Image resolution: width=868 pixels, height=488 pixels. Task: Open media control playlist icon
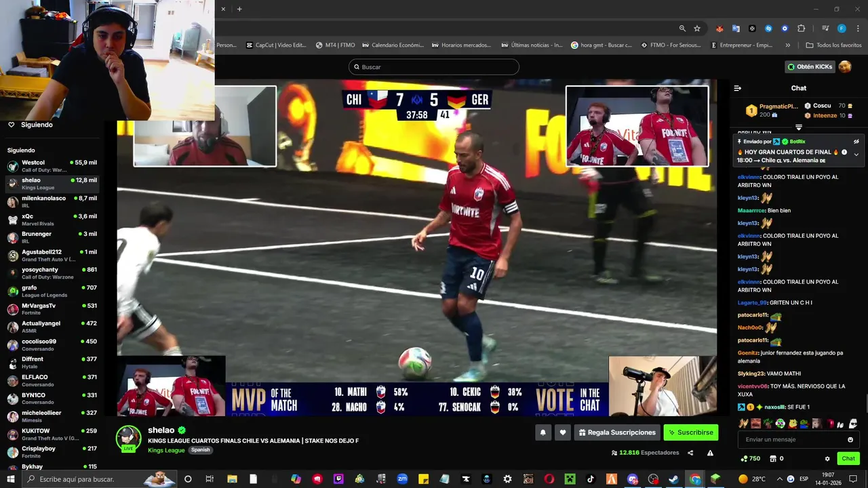(825, 28)
